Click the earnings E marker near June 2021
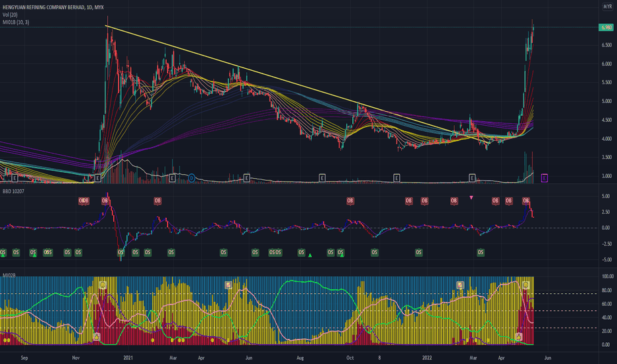Viewport: 617px width, 364px height. coord(247,178)
